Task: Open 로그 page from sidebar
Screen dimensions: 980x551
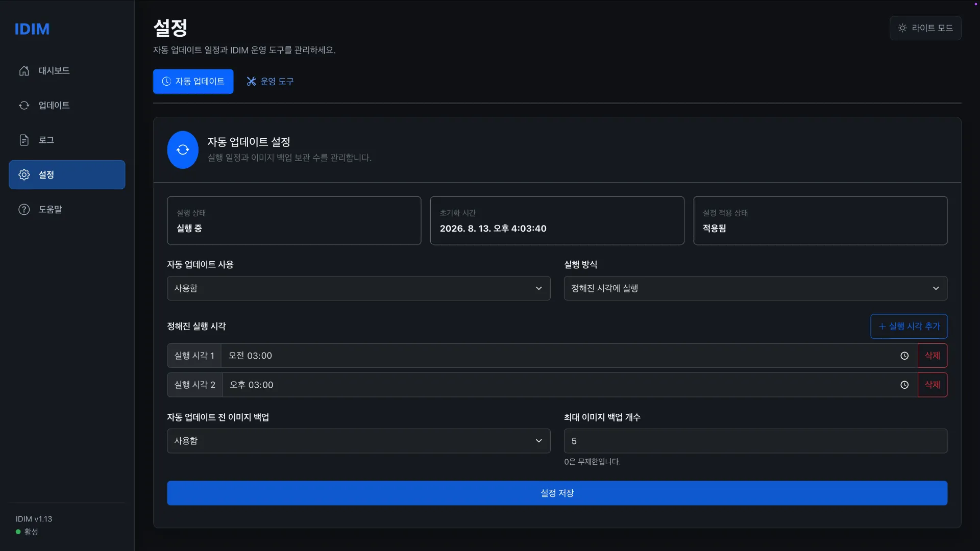Action: tap(67, 140)
